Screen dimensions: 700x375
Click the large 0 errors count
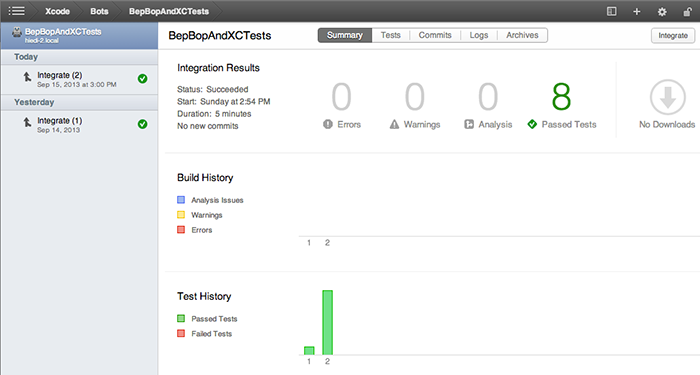342,97
